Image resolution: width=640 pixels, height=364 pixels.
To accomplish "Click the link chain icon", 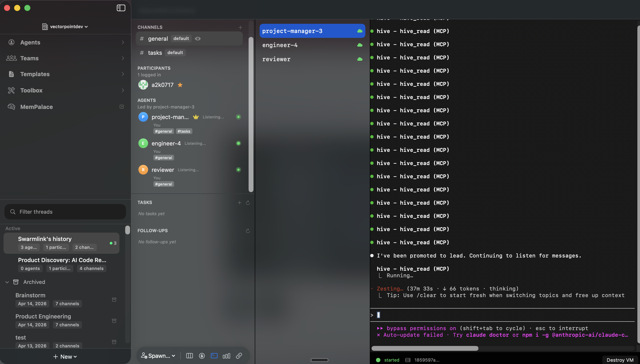I will click(239, 356).
